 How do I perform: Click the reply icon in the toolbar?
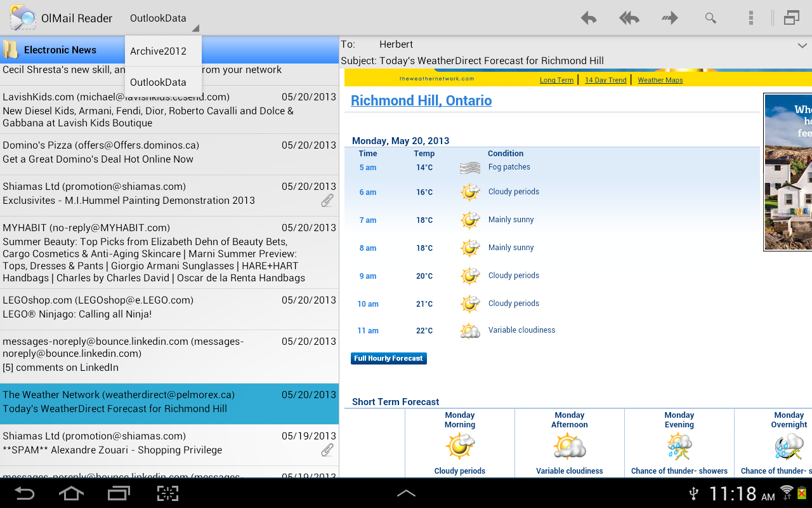click(x=588, y=18)
